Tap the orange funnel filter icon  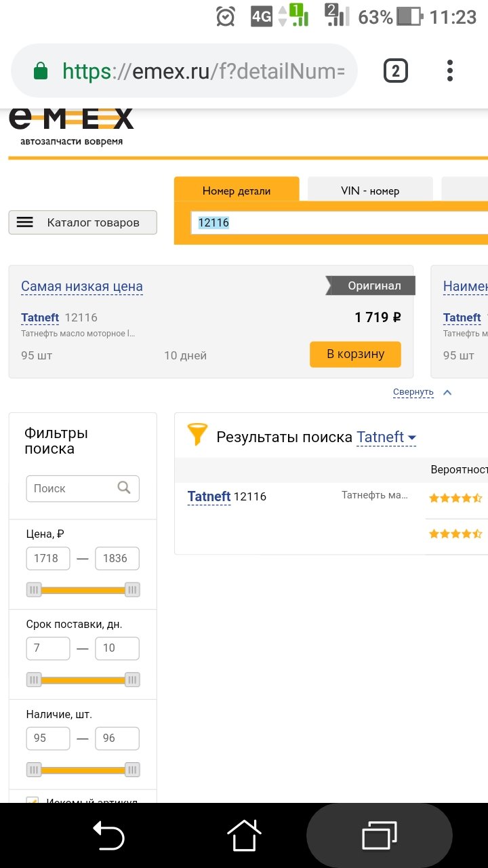click(x=197, y=435)
